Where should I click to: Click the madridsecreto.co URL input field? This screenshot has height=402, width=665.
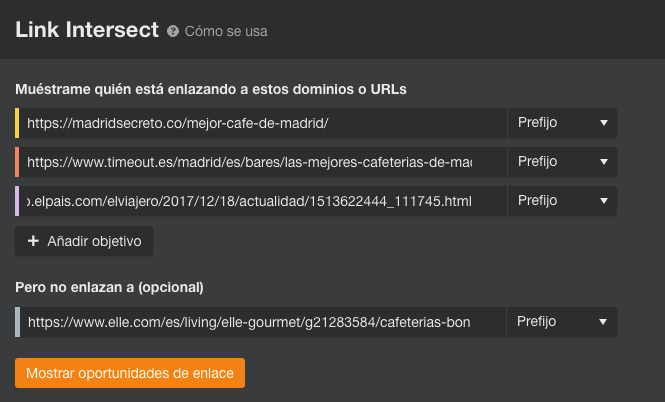pyautogui.click(x=262, y=123)
